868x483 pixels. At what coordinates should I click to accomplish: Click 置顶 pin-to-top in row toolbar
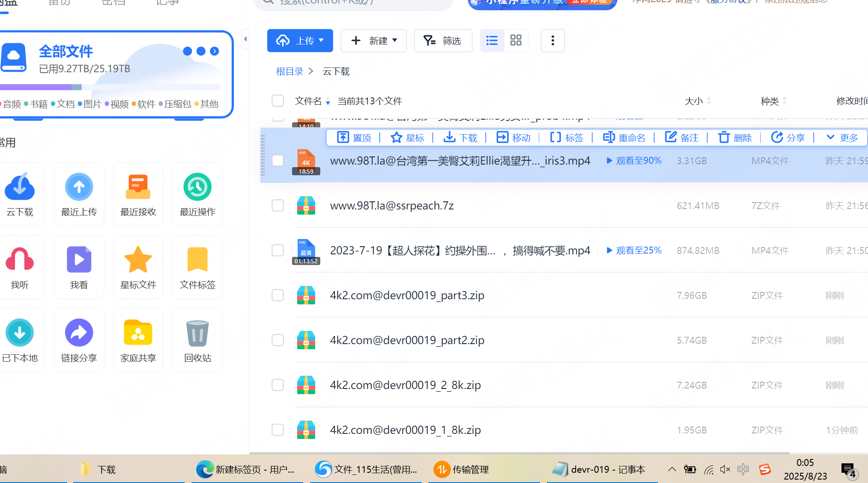coord(354,138)
